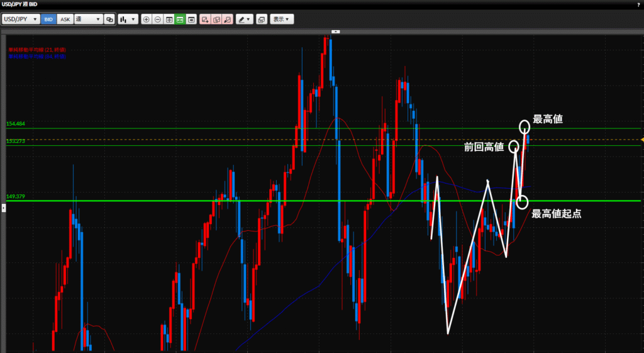
Task: Open the timeframe (週) dropdown
Action: 88,20
